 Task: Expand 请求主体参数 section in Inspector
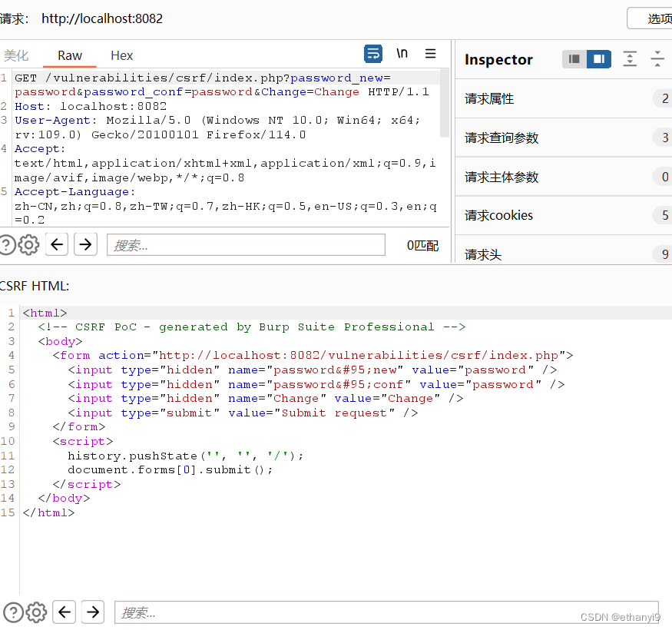[x=564, y=177]
